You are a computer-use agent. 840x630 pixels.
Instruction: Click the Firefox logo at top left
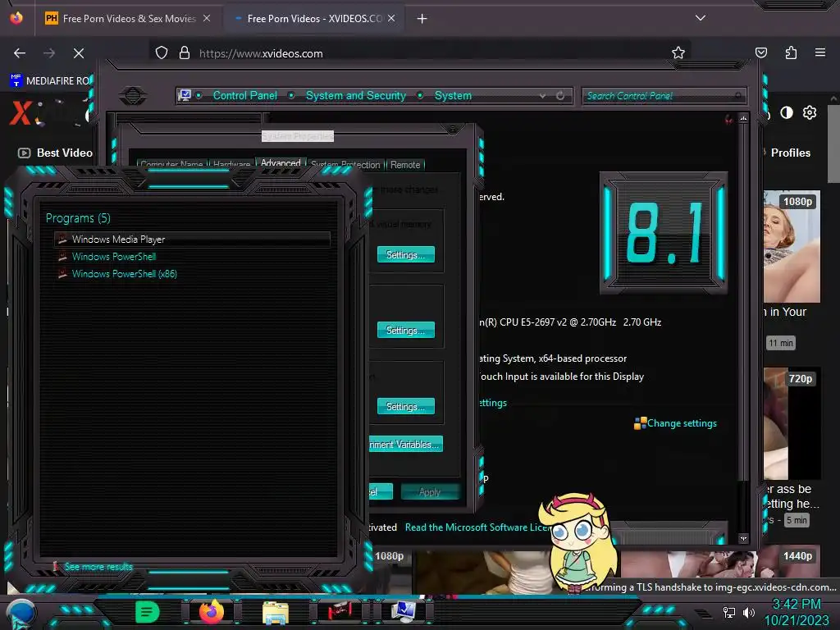coord(16,18)
